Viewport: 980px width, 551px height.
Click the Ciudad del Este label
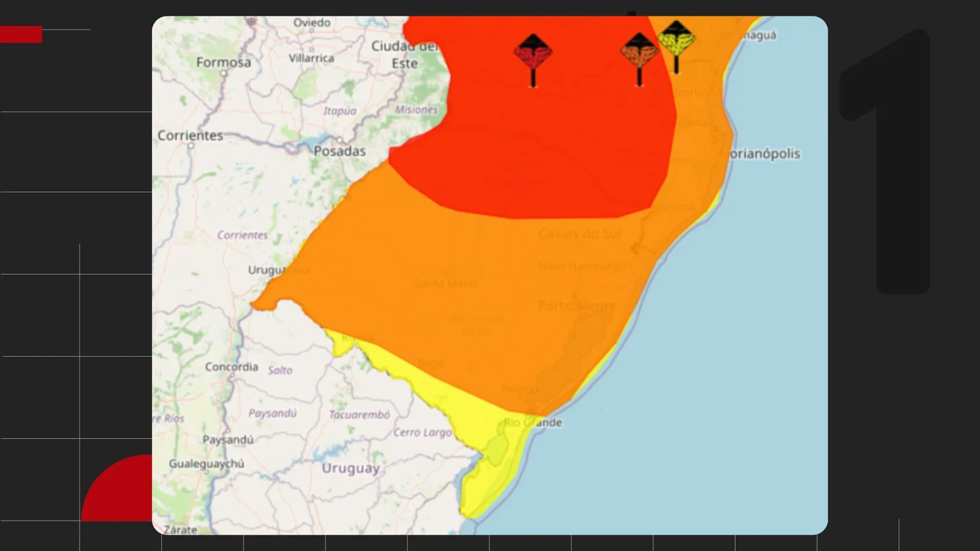(404, 54)
